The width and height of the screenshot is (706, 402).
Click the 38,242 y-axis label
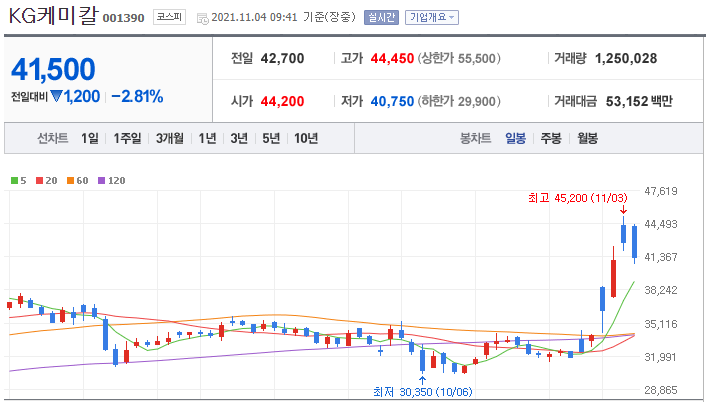point(661,290)
